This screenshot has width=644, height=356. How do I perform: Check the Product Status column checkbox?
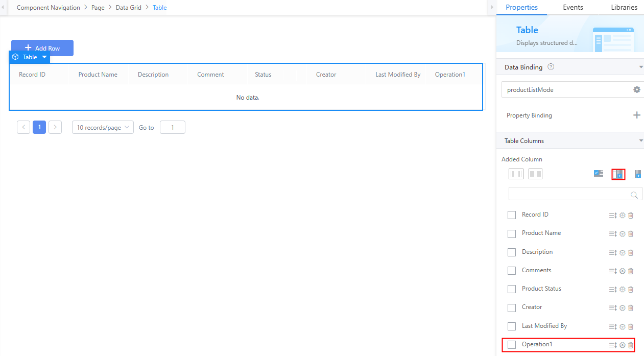512,289
